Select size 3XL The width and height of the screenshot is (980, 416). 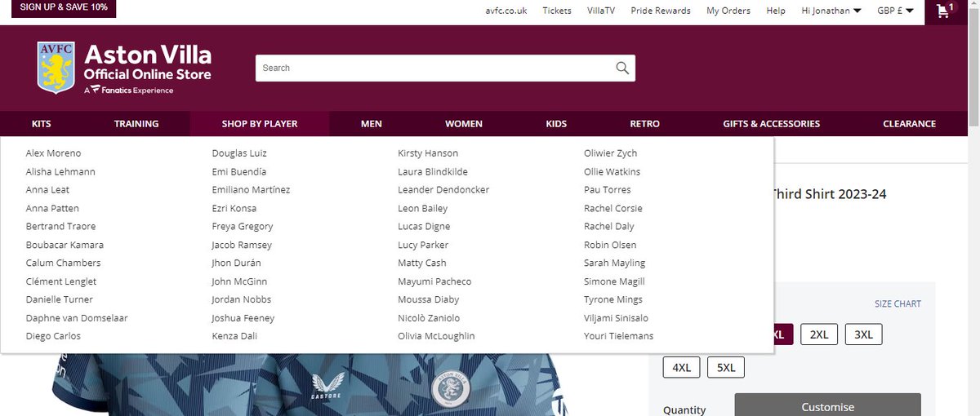pos(863,334)
